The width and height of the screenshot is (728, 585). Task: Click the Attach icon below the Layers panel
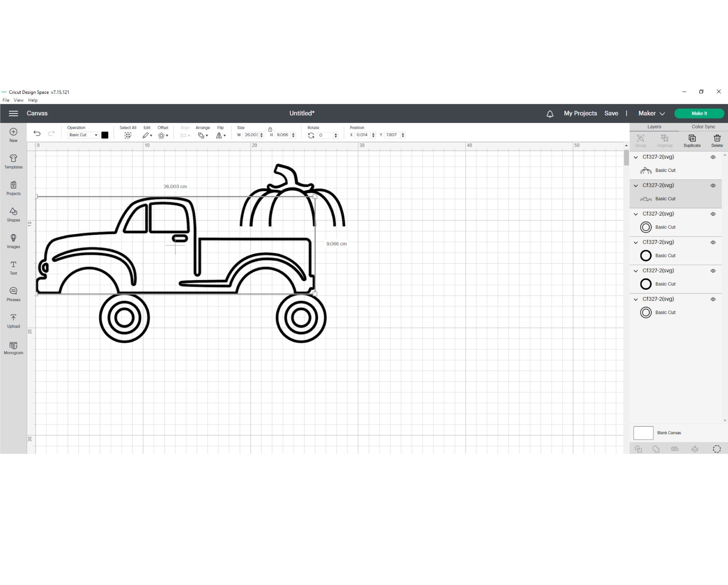point(675,448)
